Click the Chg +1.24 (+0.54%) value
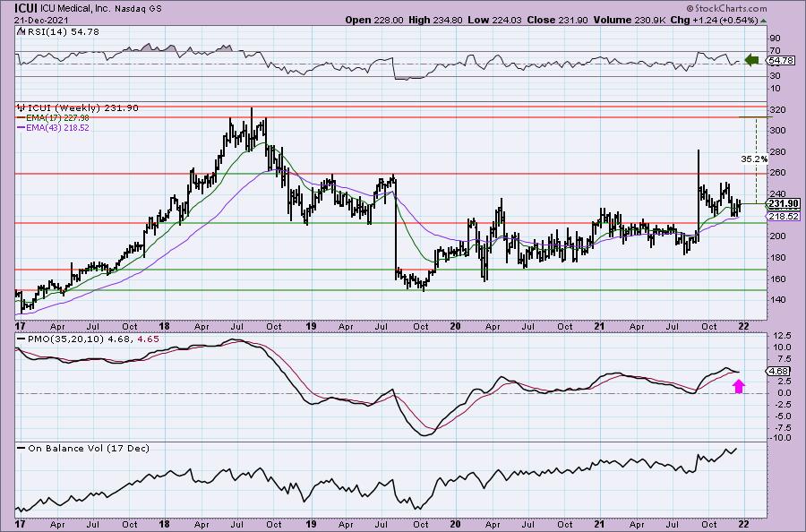The height and width of the screenshot is (532, 806). coord(715,21)
